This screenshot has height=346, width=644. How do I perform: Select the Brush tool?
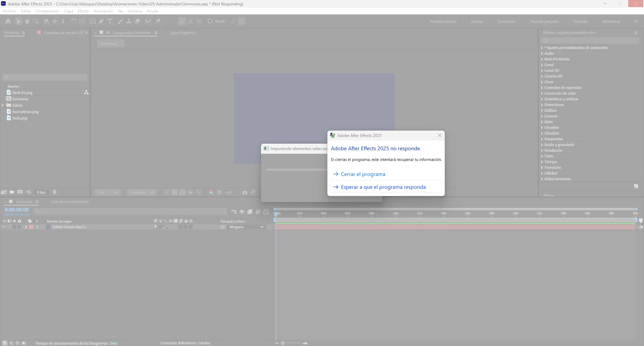tap(120, 21)
